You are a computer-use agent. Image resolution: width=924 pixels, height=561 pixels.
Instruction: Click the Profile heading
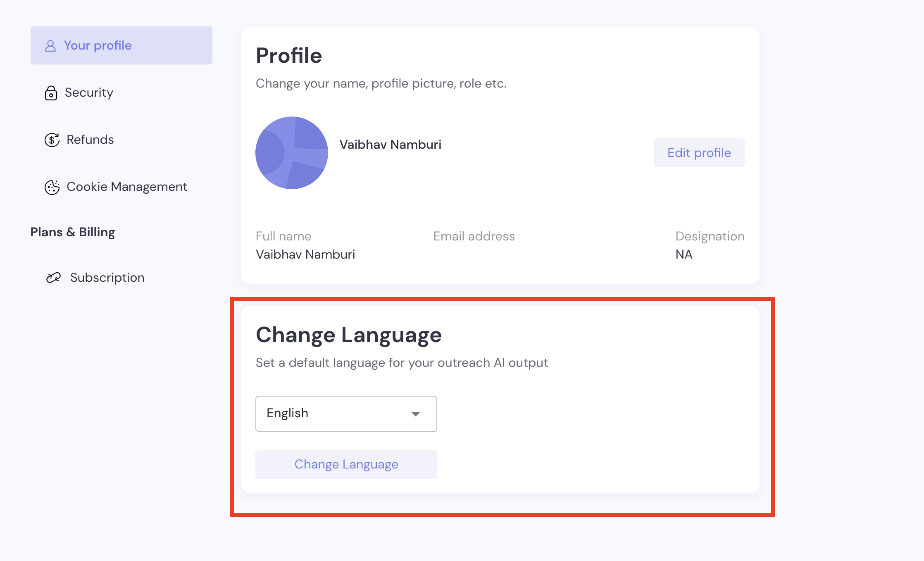tap(289, 56)
